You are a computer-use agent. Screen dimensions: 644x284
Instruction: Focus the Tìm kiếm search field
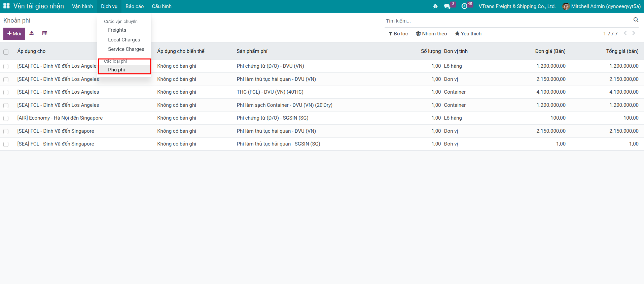click(505, 21)
